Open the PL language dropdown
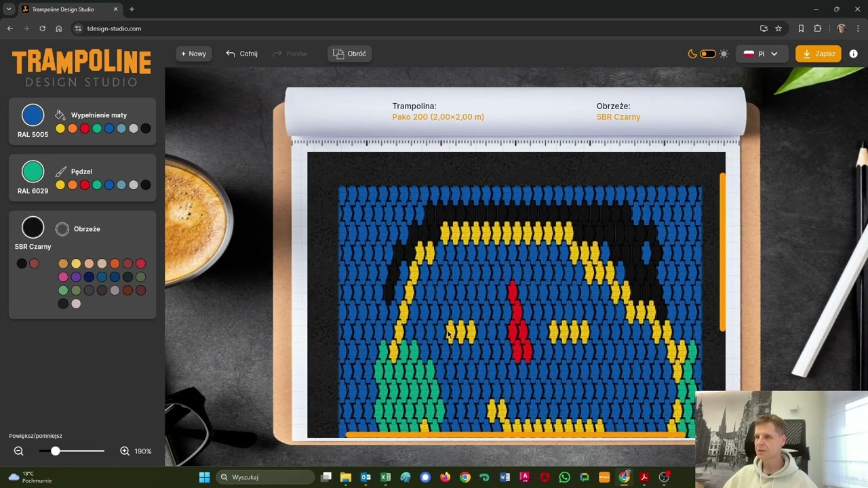This screenshot has height=488, width=868. 761,54
